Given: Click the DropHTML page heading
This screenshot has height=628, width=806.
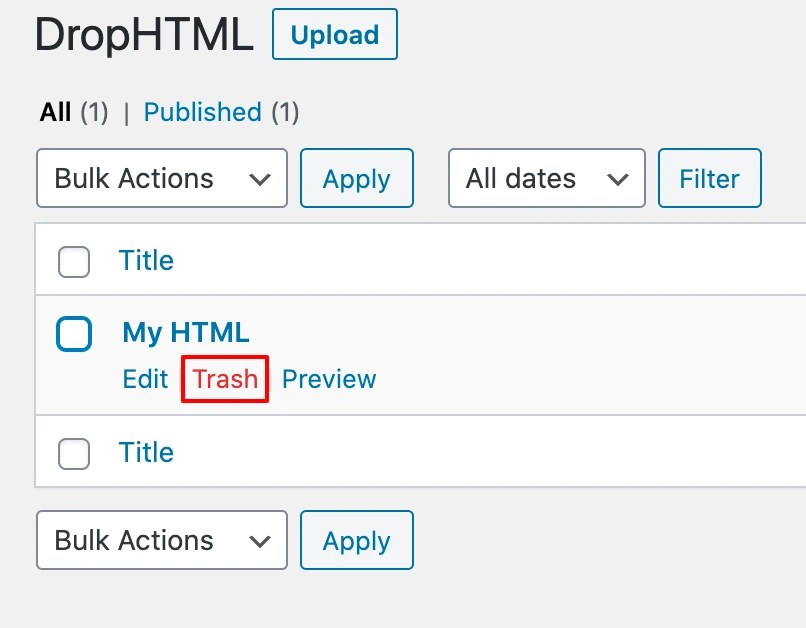Looking at the screenshot, I should [x=142, y=34].
